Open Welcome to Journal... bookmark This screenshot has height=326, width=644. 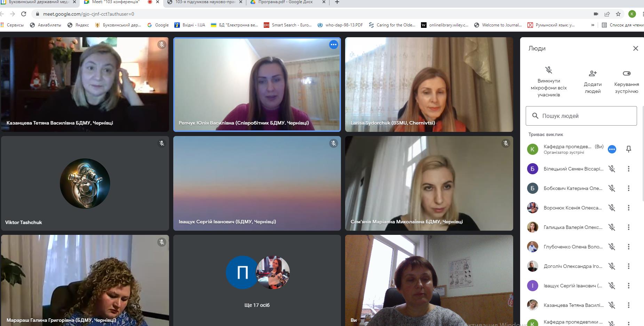coord(498,25)
